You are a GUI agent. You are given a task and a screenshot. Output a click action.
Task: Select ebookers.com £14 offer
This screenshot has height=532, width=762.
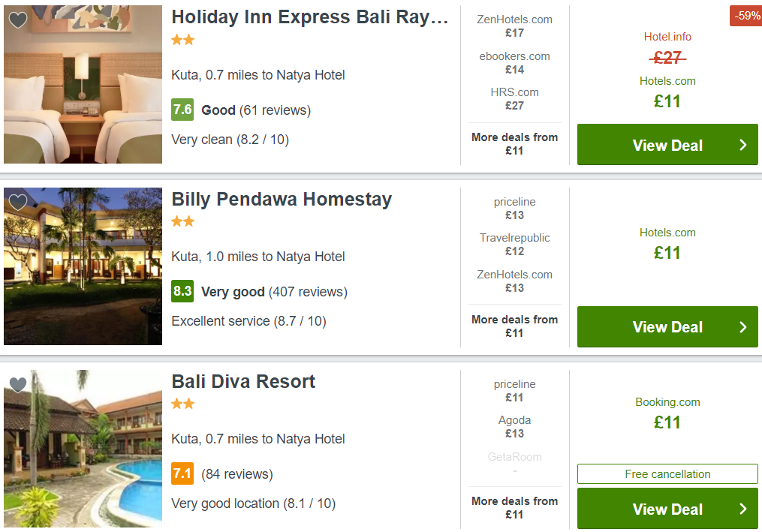[515, 63]
